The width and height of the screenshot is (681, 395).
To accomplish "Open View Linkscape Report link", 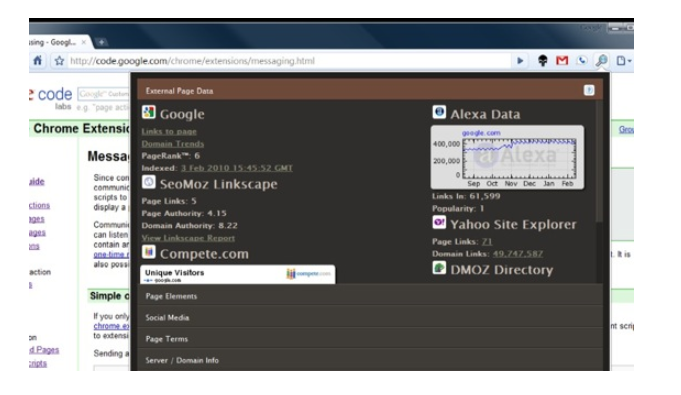I will click(188, 238).
